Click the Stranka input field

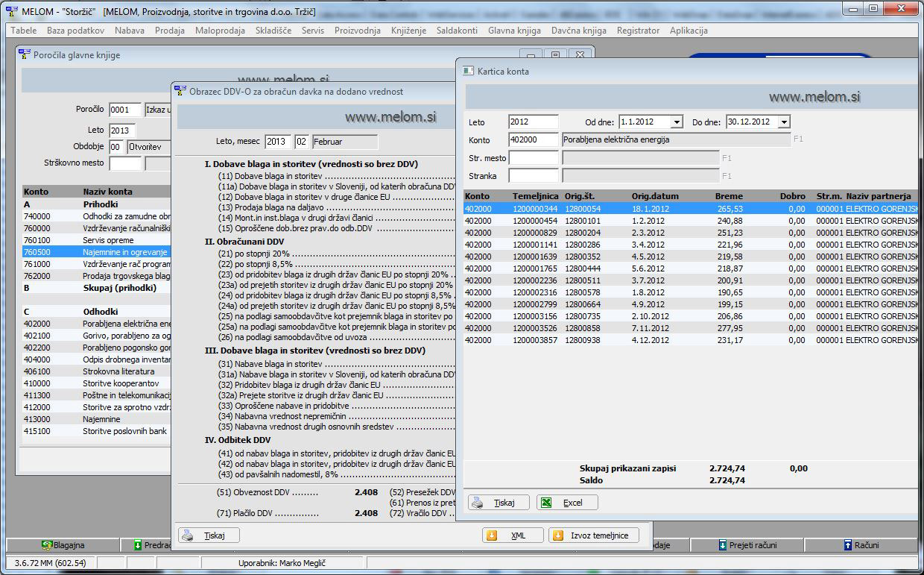coord(533,176)
